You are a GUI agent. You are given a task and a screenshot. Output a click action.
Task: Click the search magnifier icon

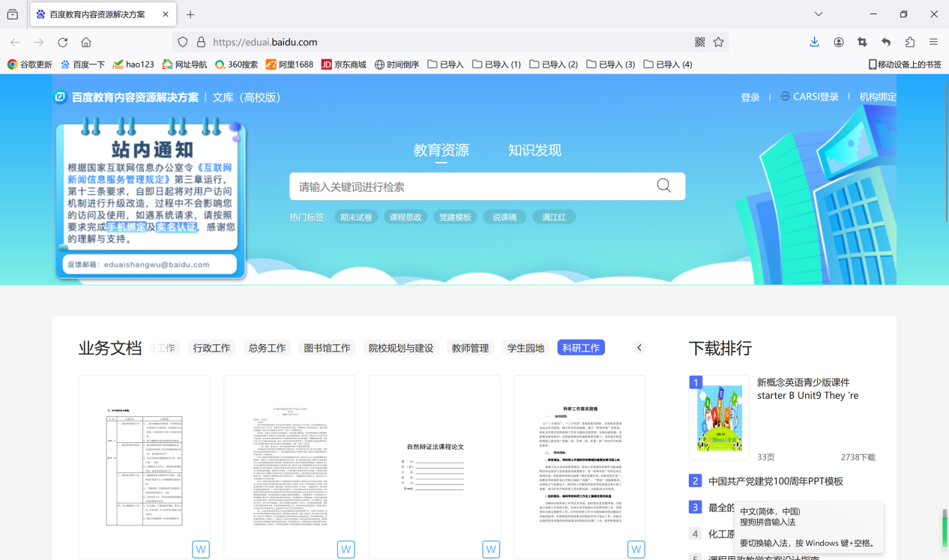pos(664,186)
